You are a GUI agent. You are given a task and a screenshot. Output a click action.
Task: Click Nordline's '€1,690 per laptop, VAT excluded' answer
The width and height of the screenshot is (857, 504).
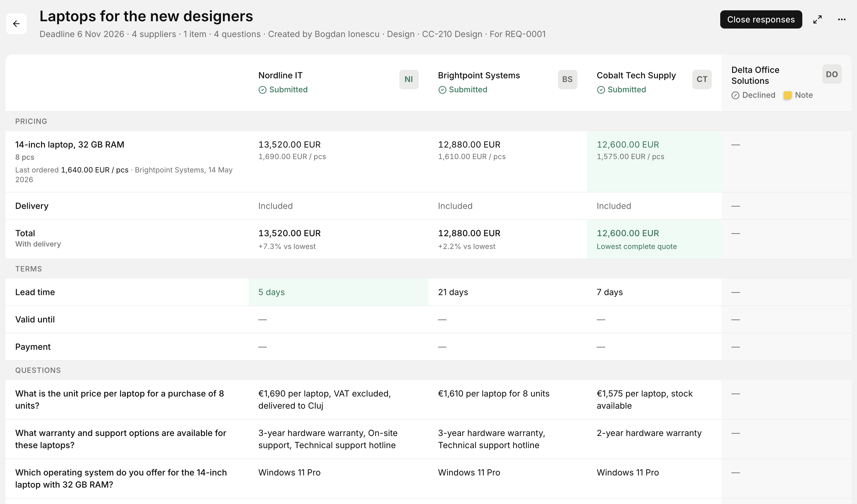(325, 400)
